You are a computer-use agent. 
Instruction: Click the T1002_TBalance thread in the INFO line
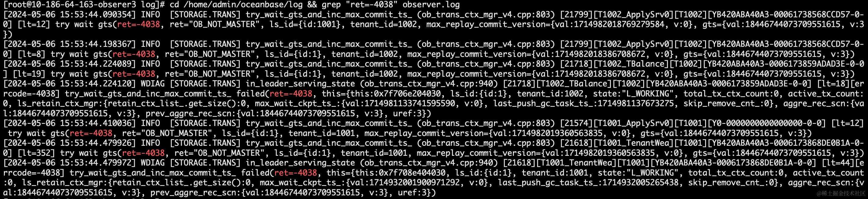(x=630, y=64)
